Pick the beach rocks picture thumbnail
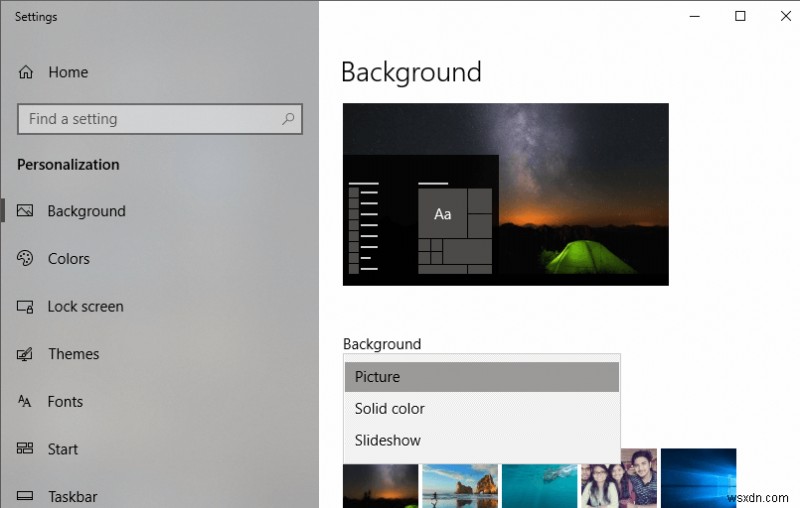Screen dimensions: 800x508 coord(460,486)
